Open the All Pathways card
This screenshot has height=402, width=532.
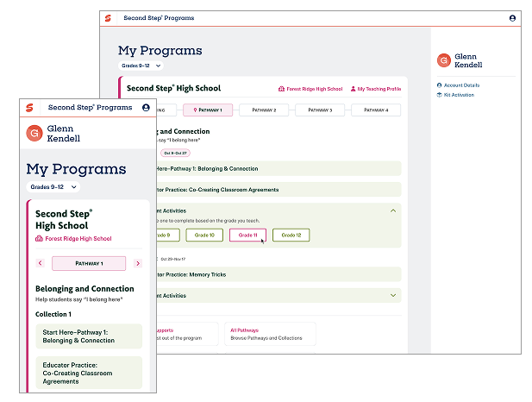pyautogui.click(x=270, y=334)
